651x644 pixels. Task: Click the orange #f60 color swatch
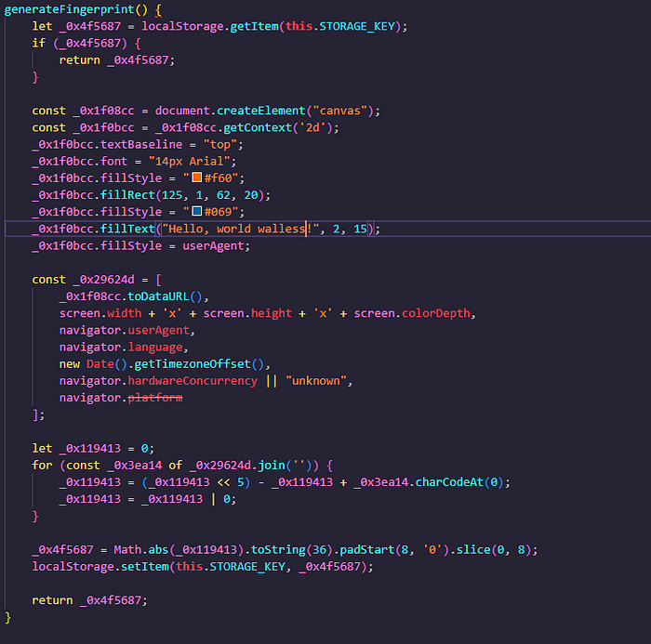click(x=197, y=177)
